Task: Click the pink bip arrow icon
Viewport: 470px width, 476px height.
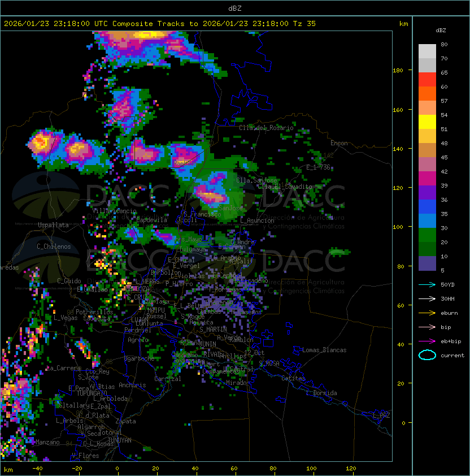Action: click(x=427, y=327)
